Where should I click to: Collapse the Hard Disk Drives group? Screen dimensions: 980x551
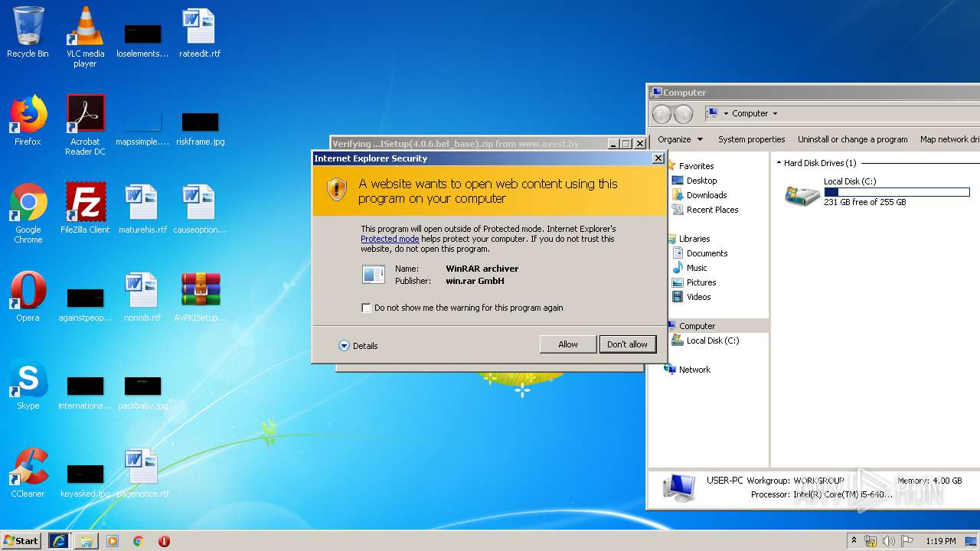[x=779, y=163]
